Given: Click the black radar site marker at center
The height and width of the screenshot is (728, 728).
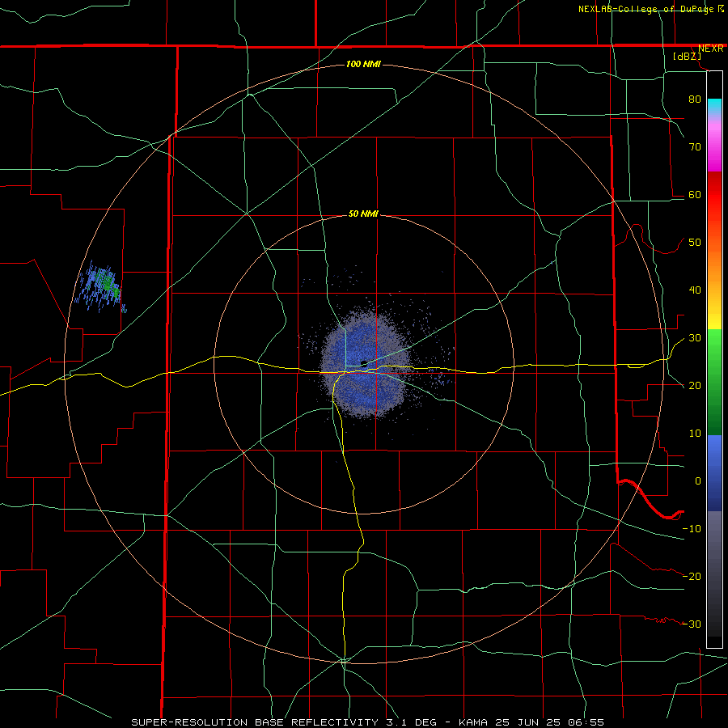Looking at the screenshot, I should pyautogui.click(x=364, y=363).
